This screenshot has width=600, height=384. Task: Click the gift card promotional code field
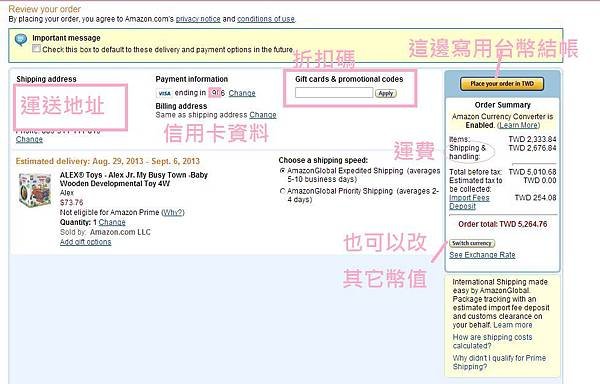pyautogui.click(x=334, y=93)
